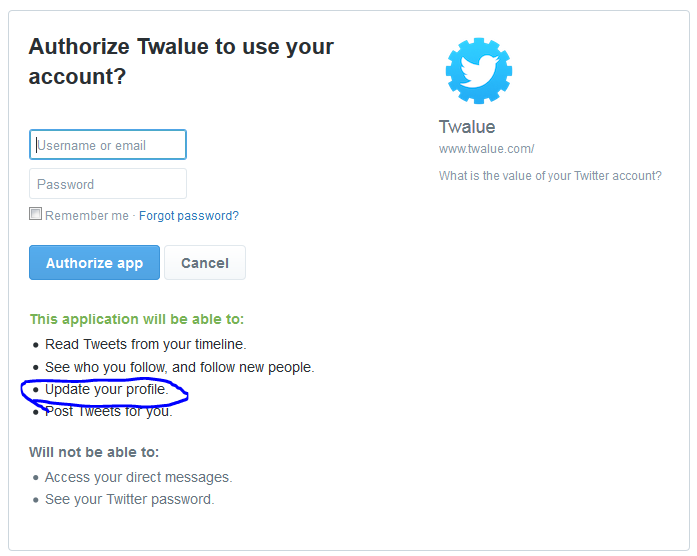Click the Post Tweets for you permission
The image size is (697, 556).
[x=108, y=412]
